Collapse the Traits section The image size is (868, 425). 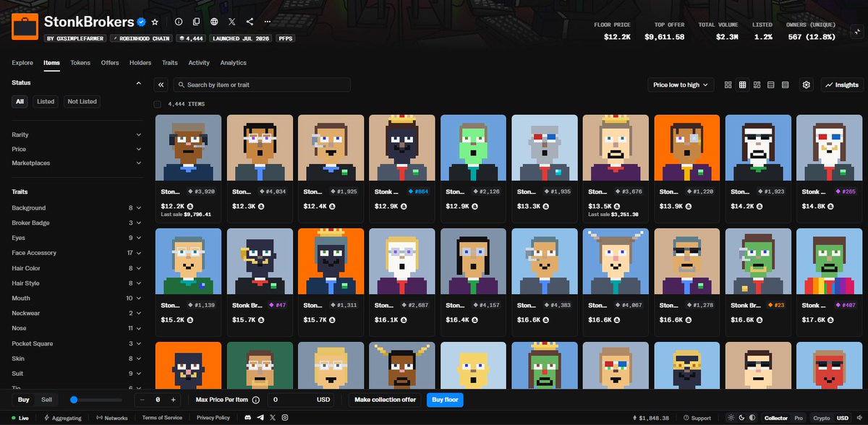pos(138,192)
